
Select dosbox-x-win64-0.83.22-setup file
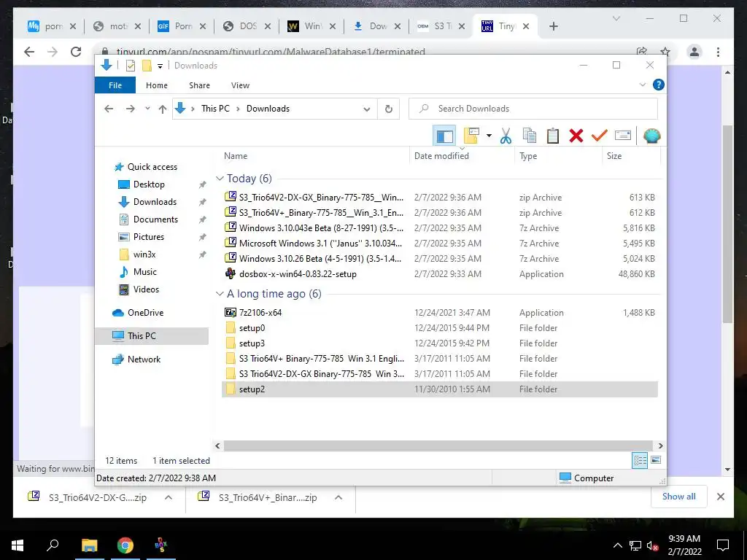[440, 274]
